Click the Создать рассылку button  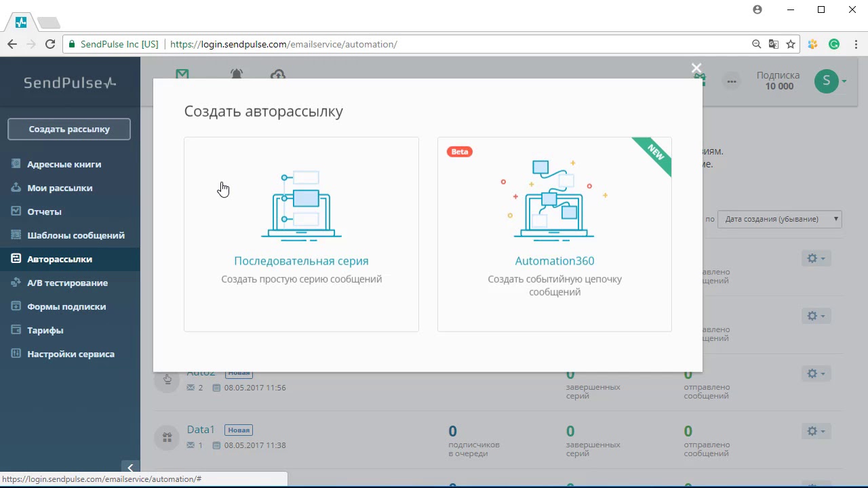(69, 129)
